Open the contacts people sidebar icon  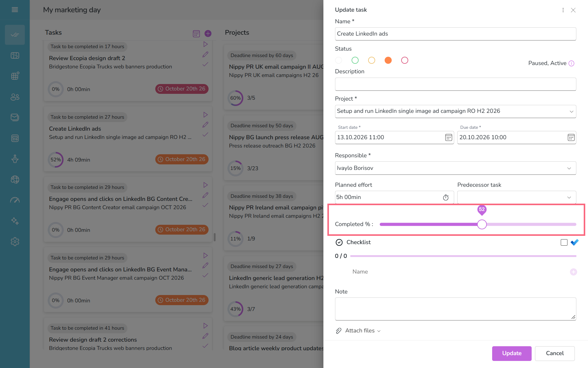tap(15, 97)
